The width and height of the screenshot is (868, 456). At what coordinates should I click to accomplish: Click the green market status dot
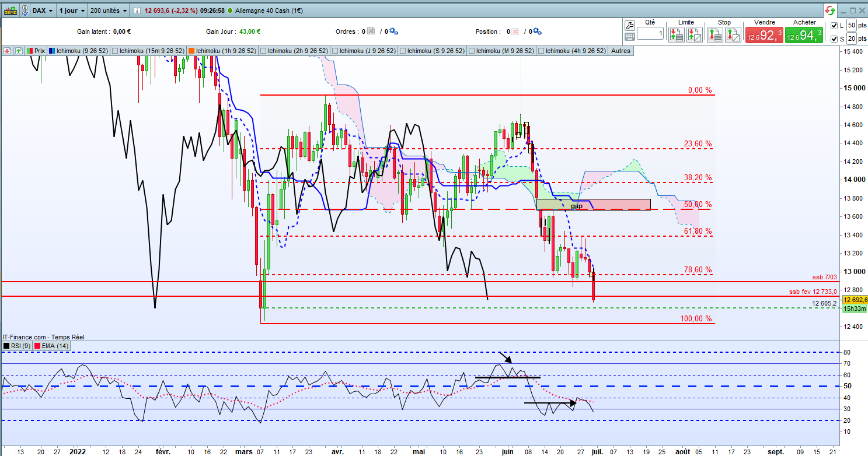click(230, 11)
